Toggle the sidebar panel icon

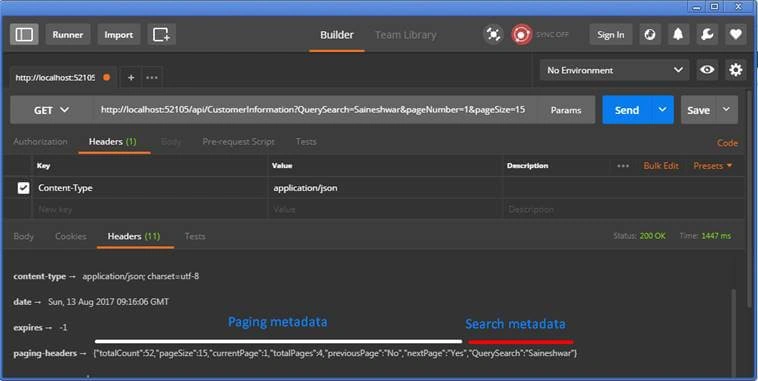[24, 35]
